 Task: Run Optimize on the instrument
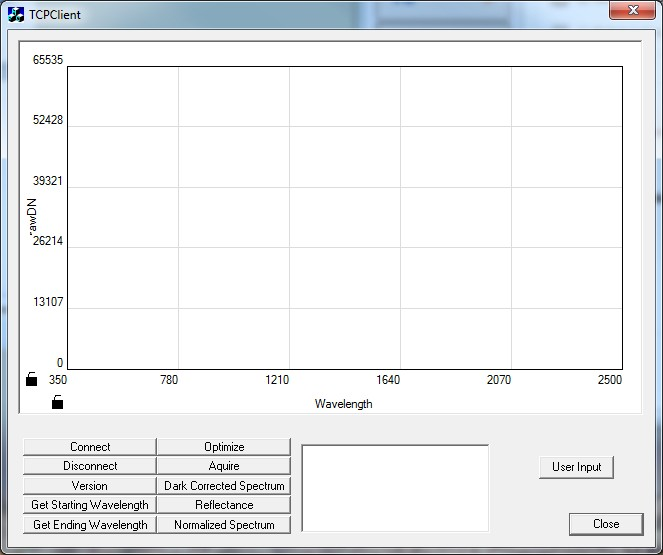[224, 447]
